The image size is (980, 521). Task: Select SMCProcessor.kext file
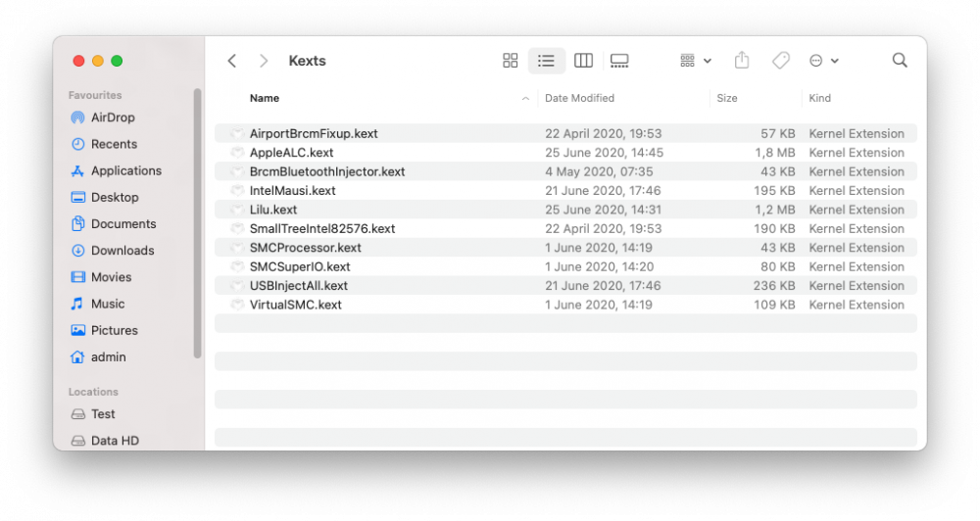[x=565, y=248]
